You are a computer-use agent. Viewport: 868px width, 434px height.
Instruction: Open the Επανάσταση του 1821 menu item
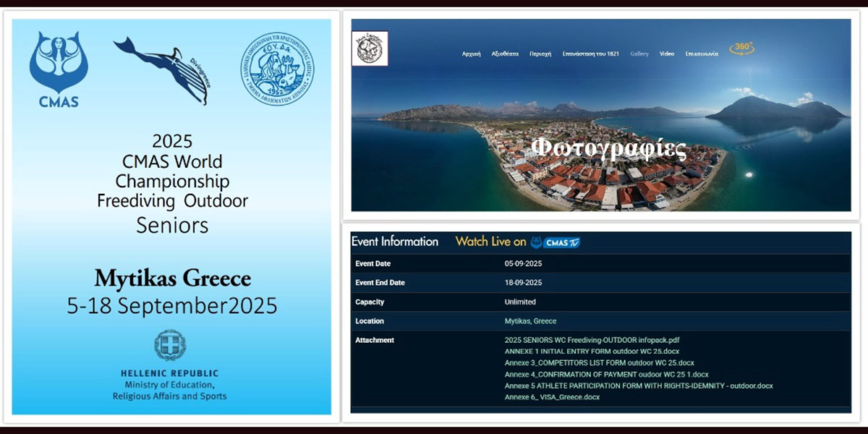pyautogui.click(x=591, y=54)
